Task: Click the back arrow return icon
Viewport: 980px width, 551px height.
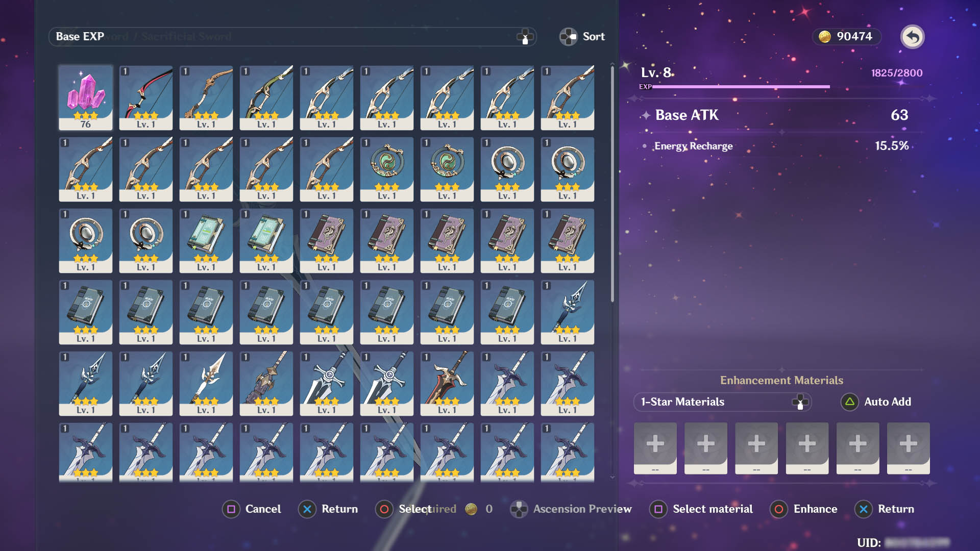Action: pyautogui.click(x=912, y=37)
